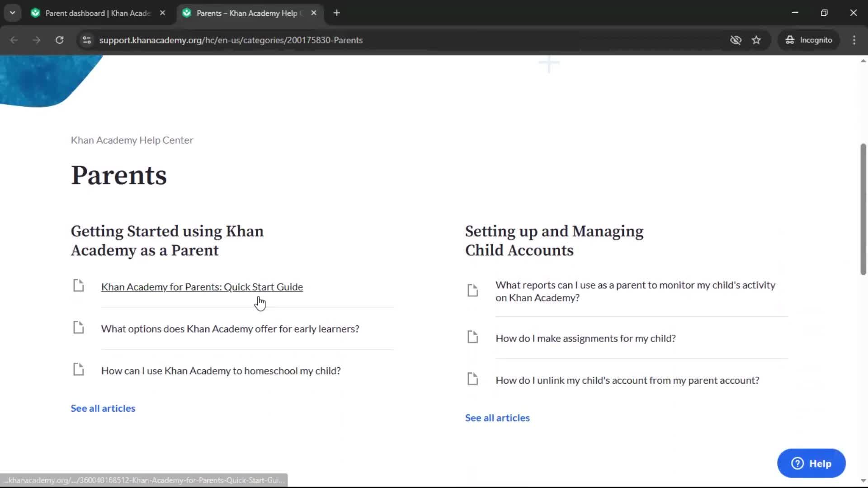Viewport: 868px width, 488px height.
Task: Click 'Setting up and Managing Child Accounts' heading
Action: 554,241
